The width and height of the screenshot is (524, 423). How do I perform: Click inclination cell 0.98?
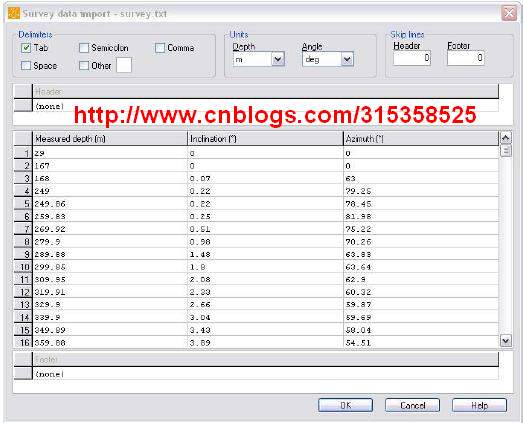tap(265, 242)
